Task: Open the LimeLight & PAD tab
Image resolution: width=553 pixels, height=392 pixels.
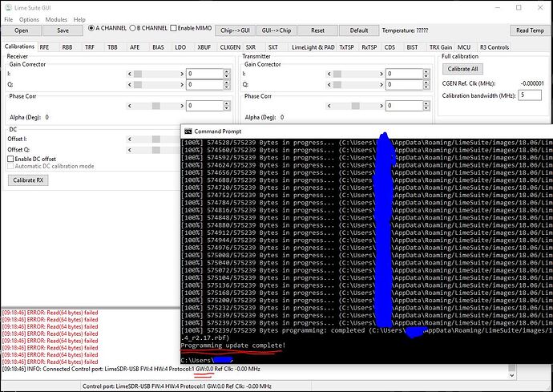Action: (x=313, y=47)
